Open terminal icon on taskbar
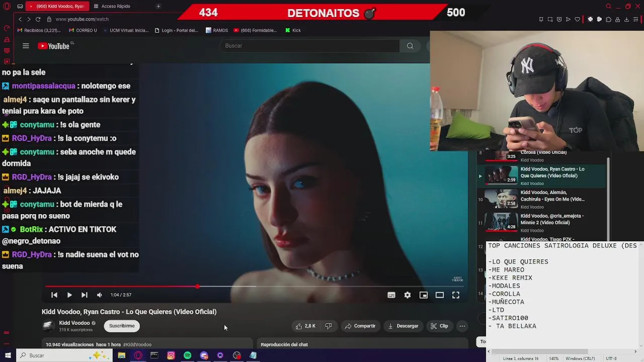 coord(154,355)
